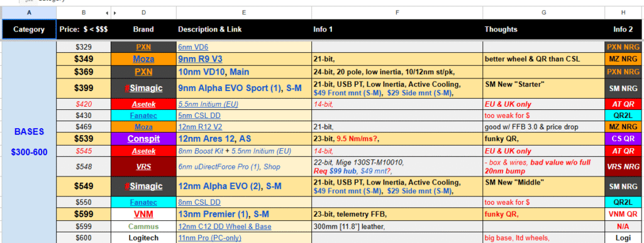Open the 12nm C12 DD Wheel & Base link
The height and width of the screenshot is (243, 644).
(x=225, y=227)
